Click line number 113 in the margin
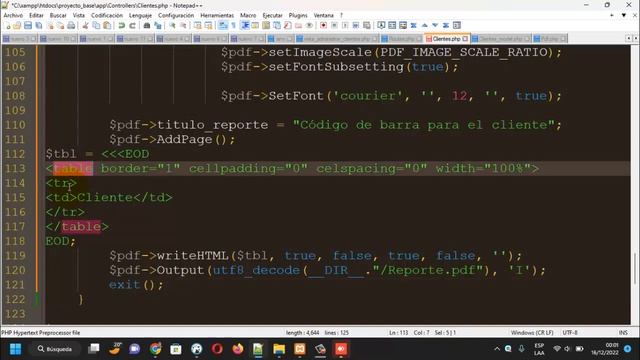Viewport: 640px width, 360px height. pyautogui.click(x=15, y=169)
